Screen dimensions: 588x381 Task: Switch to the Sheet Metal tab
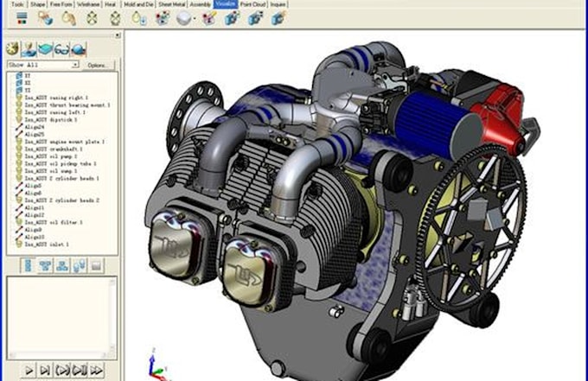click(x=172, y=4)
